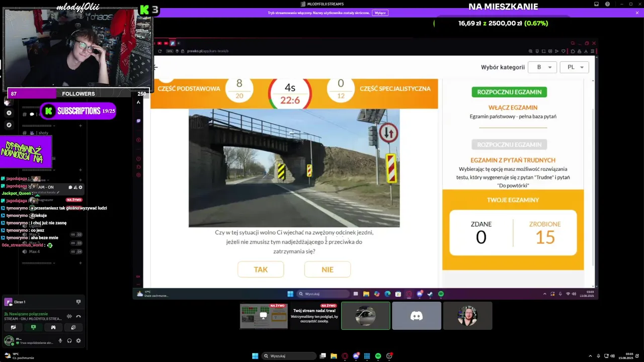Open Spotify on the streamed inner taskbar
The width and height of the screenshot is (644, 362).
click(441, 294)
